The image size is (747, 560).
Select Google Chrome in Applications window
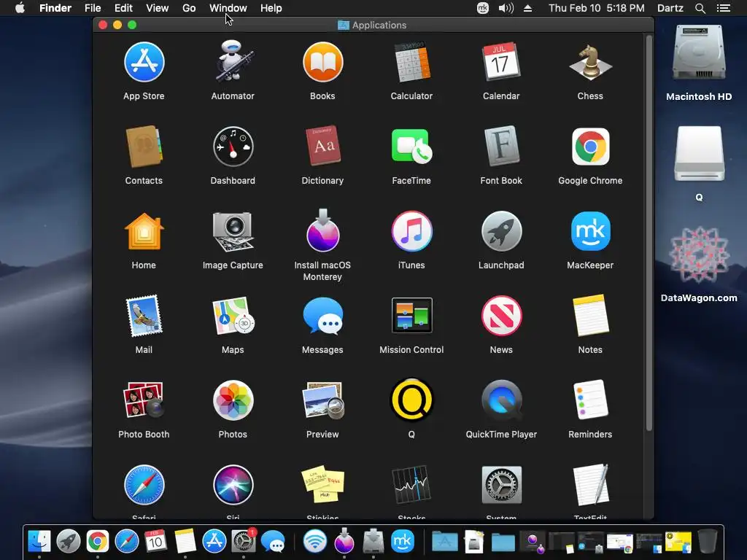coord(590,147)
